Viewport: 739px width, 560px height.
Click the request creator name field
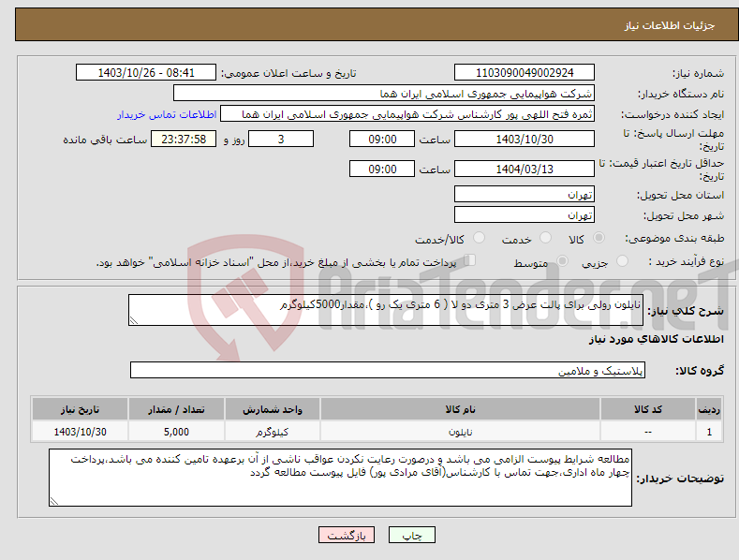coord(407,114)
